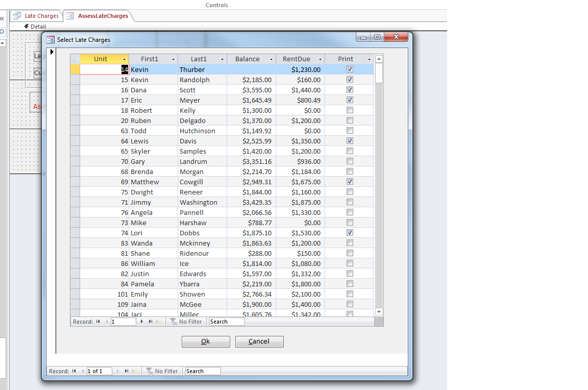This screenshot has width=588, height=390.
Task: Click the Ok button
Action: coord(206,341)
